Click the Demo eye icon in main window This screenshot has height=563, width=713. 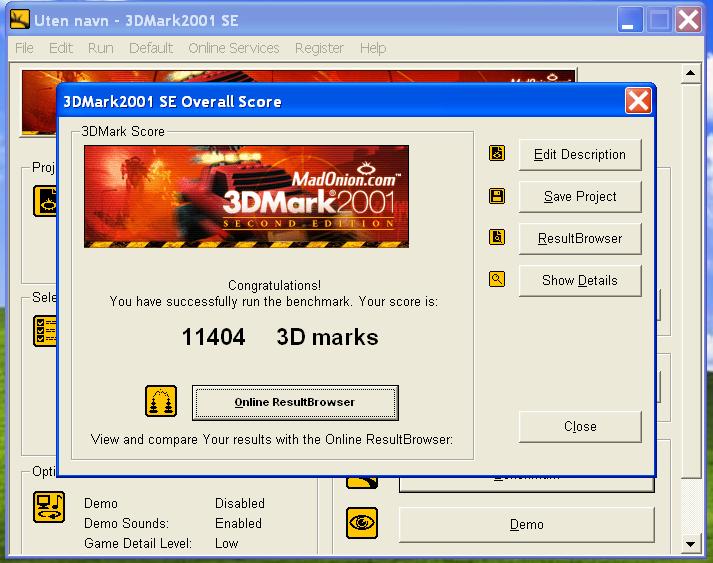pos(362,523)
